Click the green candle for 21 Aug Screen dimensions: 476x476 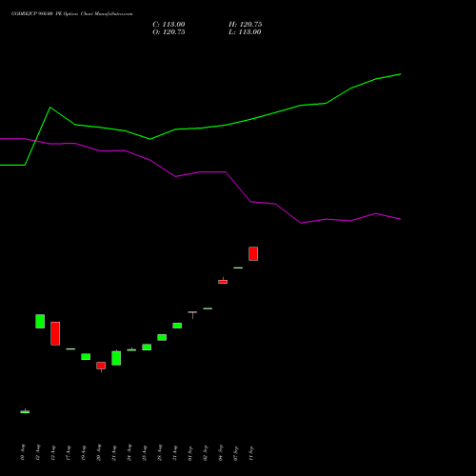pyautogui.click(x=116, y=358)
